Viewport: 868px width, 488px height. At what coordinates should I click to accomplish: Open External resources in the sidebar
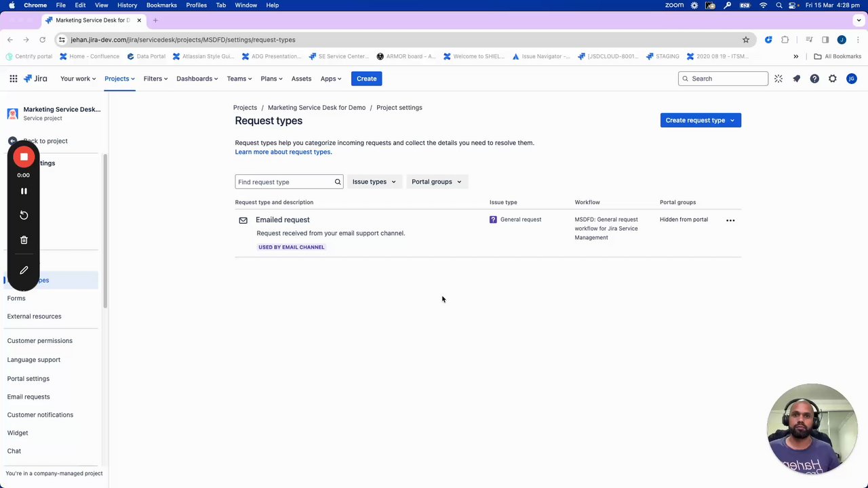[x=34, y=317]
